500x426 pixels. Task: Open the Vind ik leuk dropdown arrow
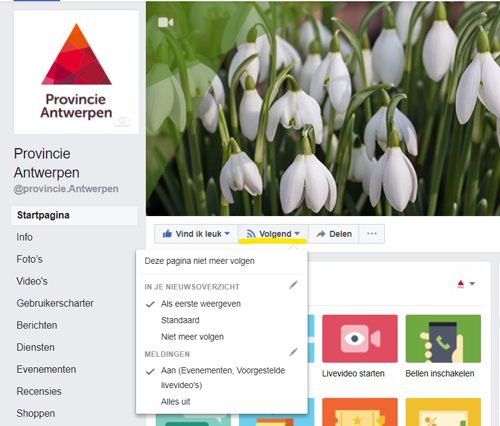pos(227,234)
